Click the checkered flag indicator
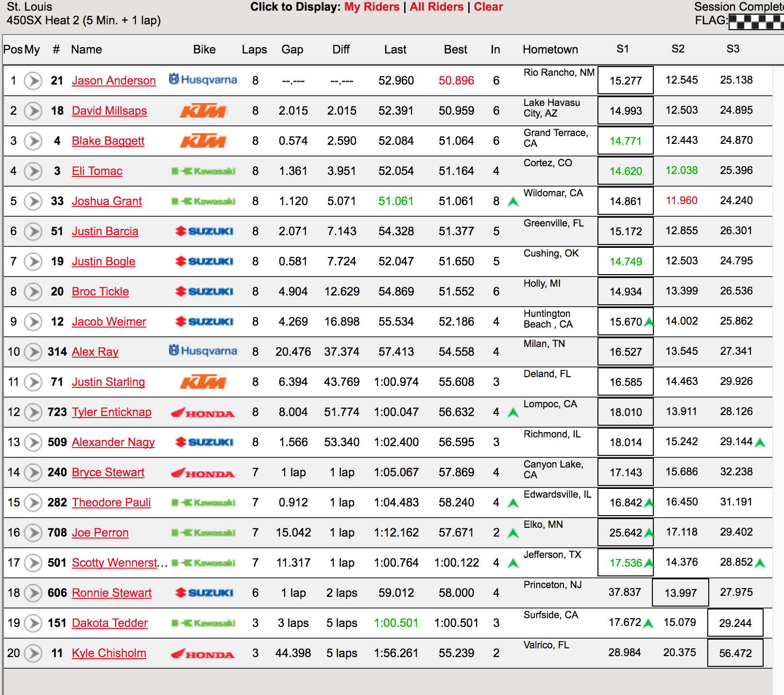784x695 pixels. (756, 22)
